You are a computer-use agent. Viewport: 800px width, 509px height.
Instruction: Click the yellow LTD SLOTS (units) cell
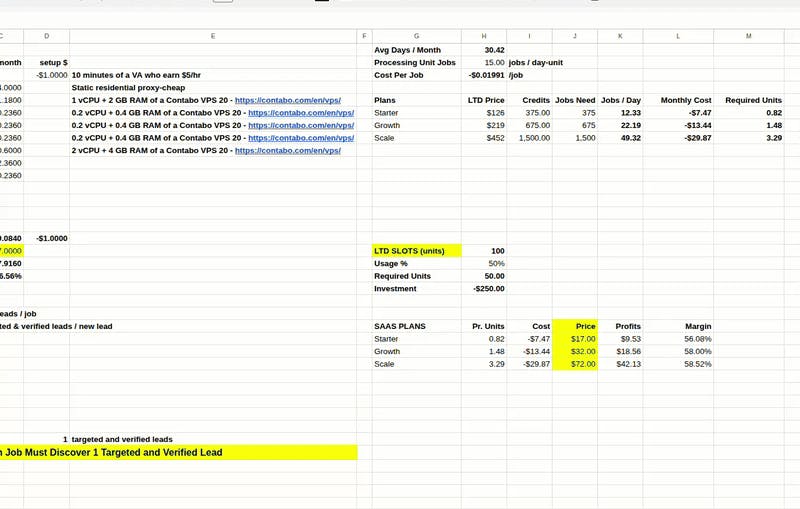(417, 251)
